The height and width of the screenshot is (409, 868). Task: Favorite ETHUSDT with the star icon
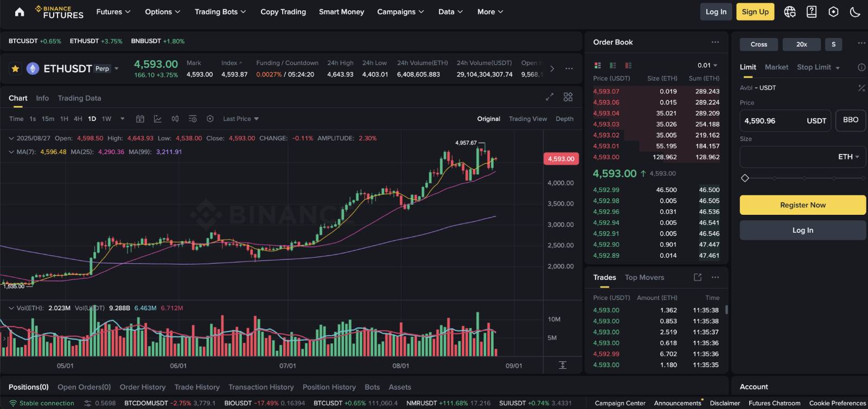pos(15,69)
